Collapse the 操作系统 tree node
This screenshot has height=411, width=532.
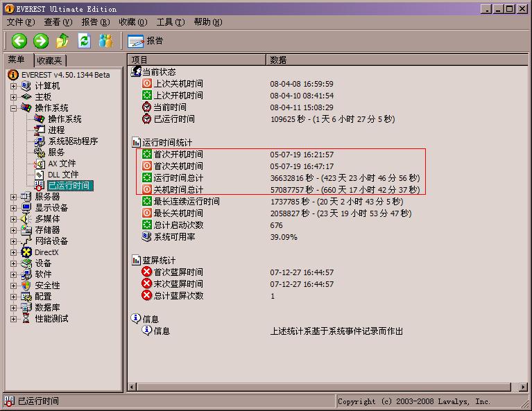(x=13, y=108)
